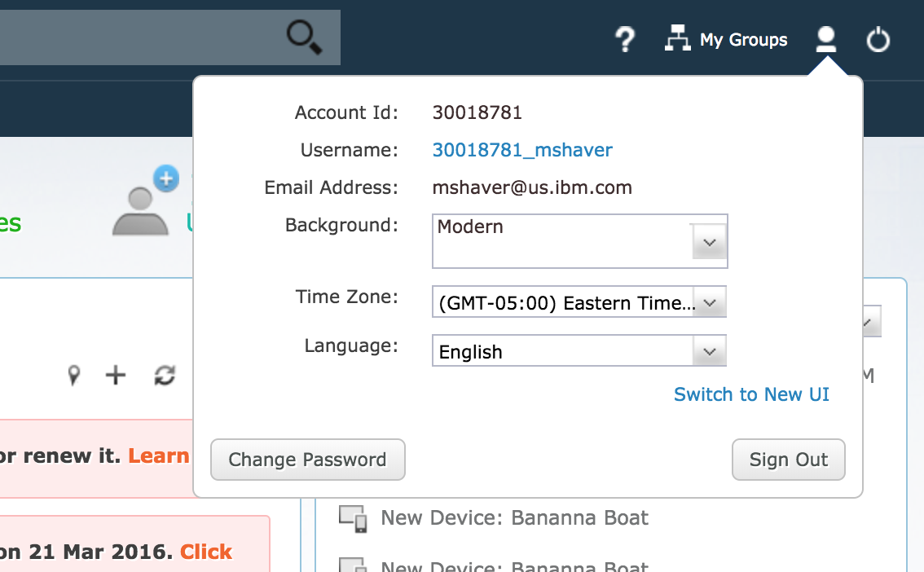Image resolution: width=924 pixels, height=572 pixels.
Task: Select the location pin icon
Action: [x=73, y=376]
